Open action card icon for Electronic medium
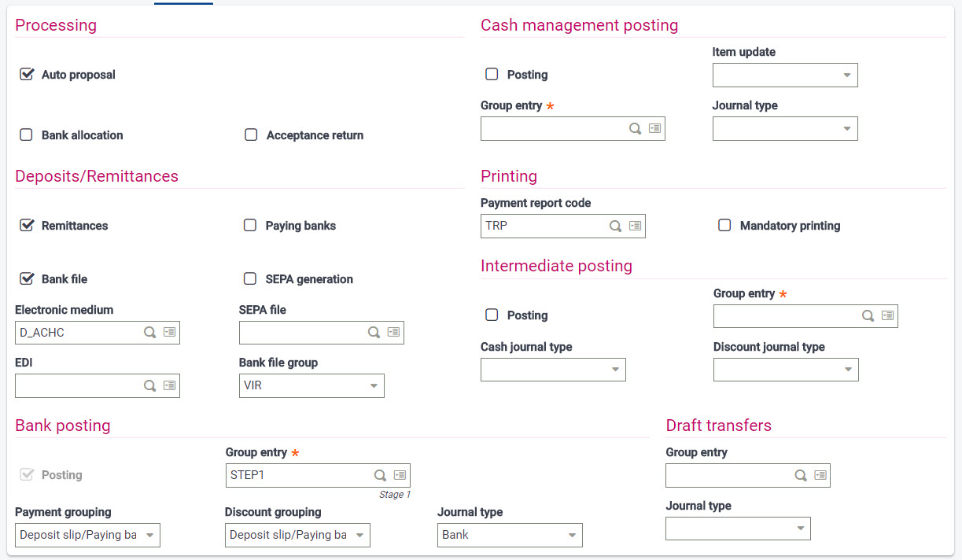 point(169,333)
